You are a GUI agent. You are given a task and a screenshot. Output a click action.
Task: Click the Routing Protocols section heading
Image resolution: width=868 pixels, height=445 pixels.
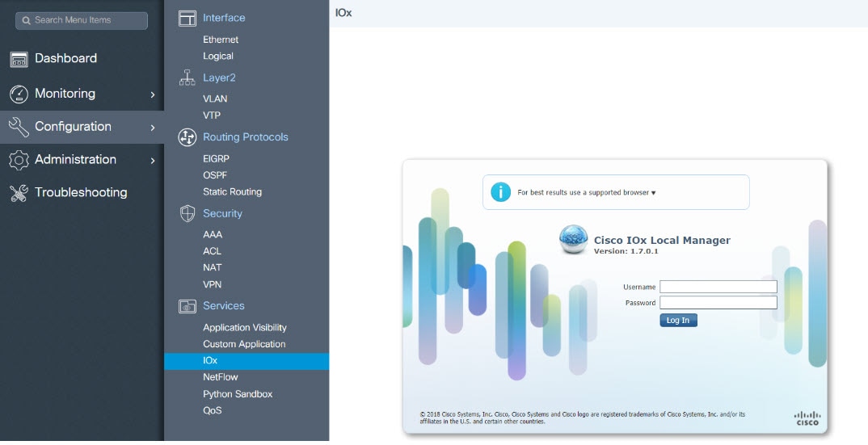245,137
